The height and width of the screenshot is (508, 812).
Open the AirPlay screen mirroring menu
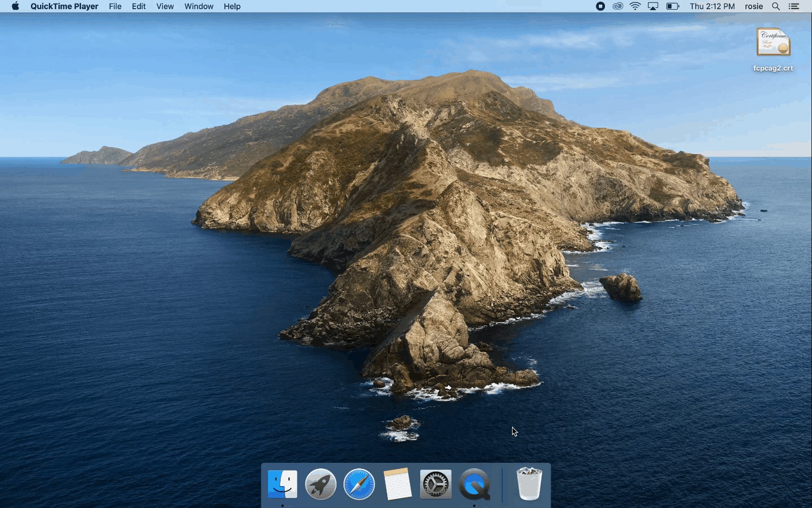[x=653, y=6]
